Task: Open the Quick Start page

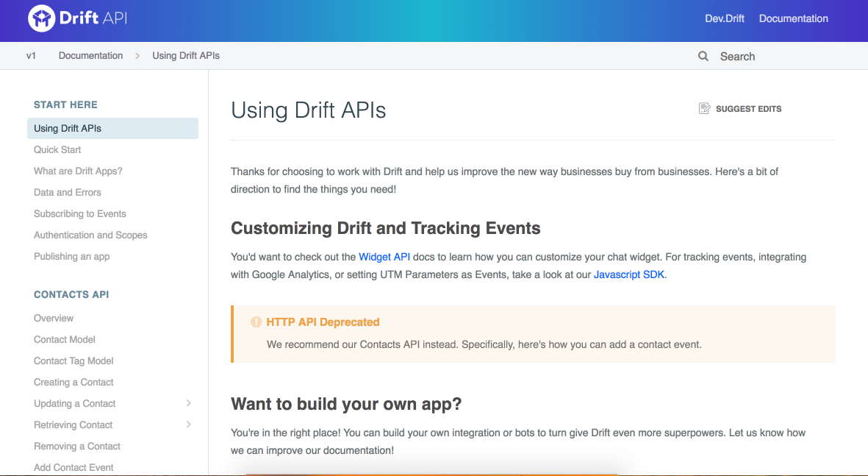Action: pyautogui.click(x=57, y=149)
